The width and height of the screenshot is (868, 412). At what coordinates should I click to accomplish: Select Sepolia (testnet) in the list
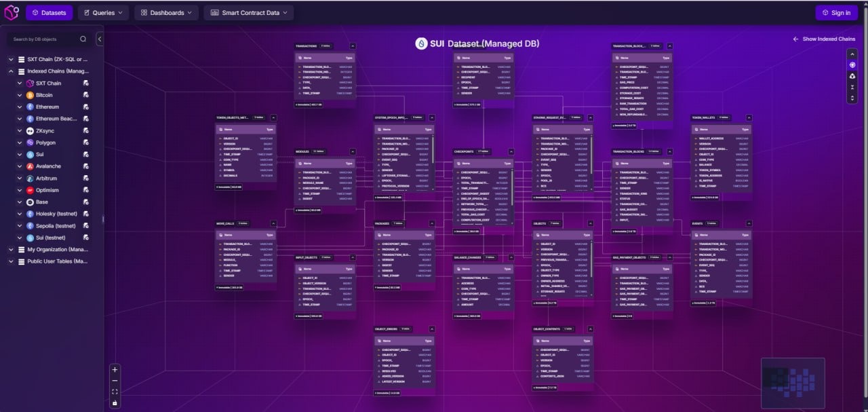(56, 226)
